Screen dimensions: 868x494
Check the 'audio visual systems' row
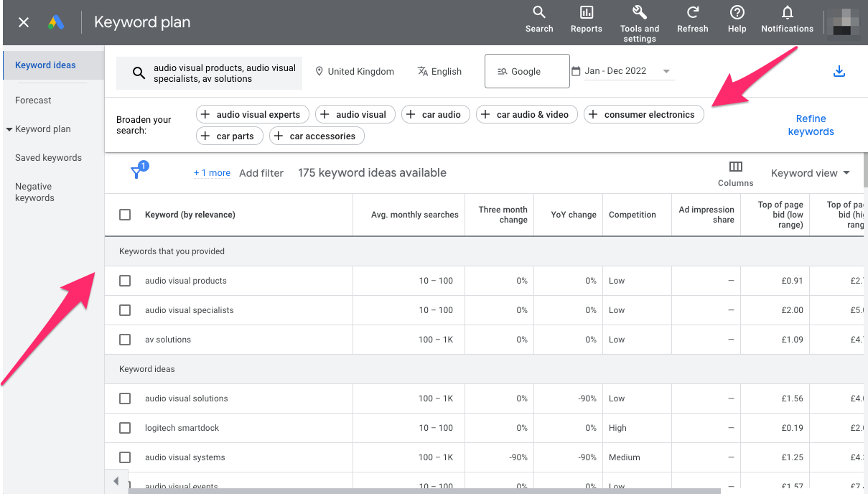pyautogui.click(x=125, y=457)
